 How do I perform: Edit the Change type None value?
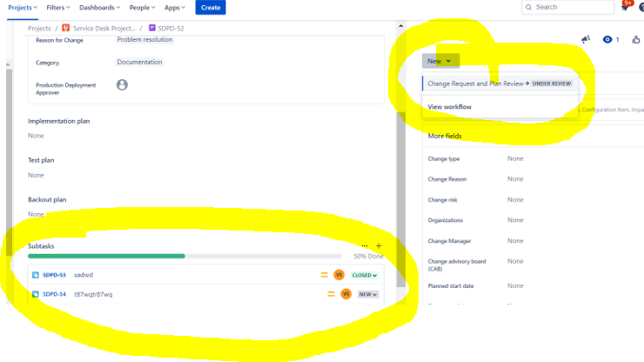515,158
